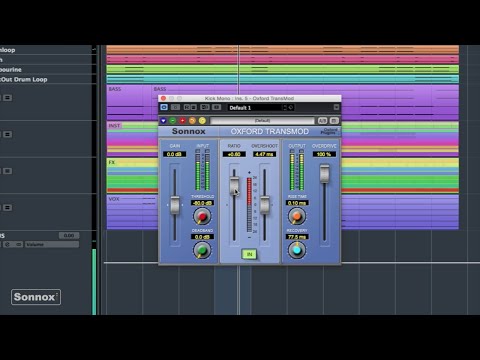Open the Sonnox blue preset menu arrow

[x=163, y=121]
